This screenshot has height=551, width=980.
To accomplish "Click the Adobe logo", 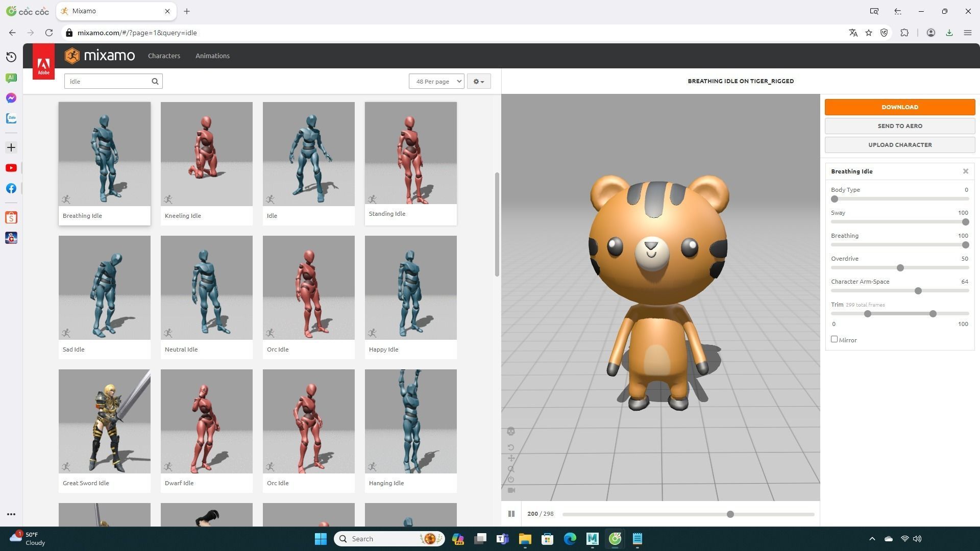I will click(43, 62).
